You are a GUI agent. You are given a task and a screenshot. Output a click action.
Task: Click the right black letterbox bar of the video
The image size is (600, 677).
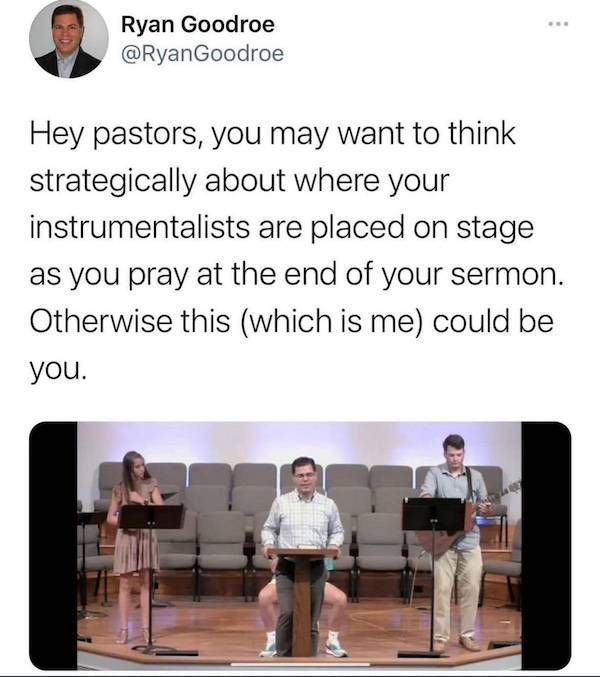point(545,545)
